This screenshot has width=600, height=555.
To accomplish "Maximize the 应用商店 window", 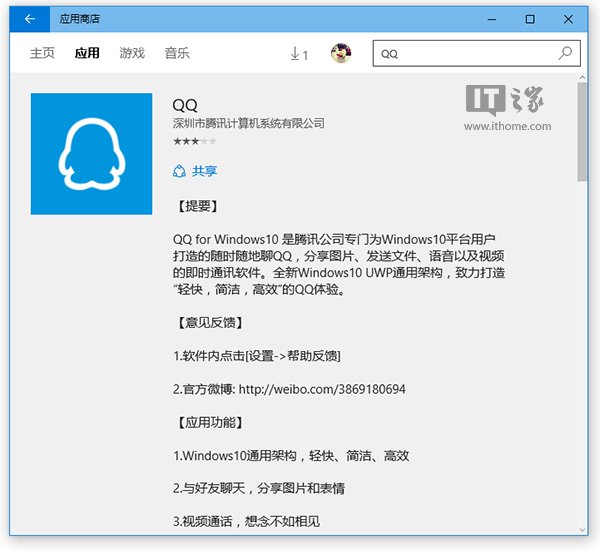I will (x=530, y=19).
